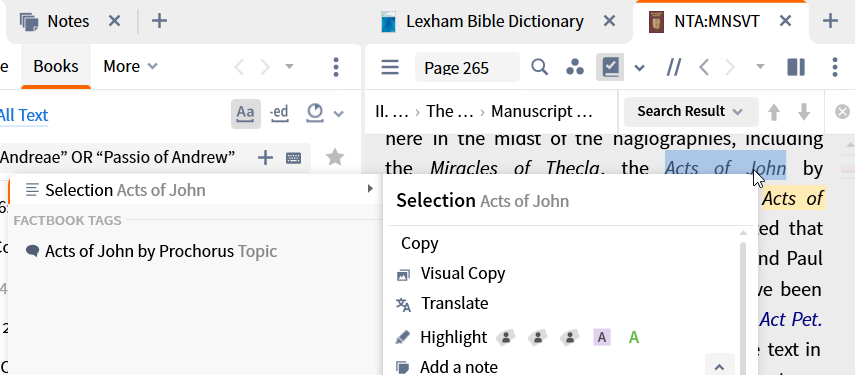This screenshot has width=855, height=375.
Task: Open inline search magnifier in resource
Action: [x=539, y=67]
